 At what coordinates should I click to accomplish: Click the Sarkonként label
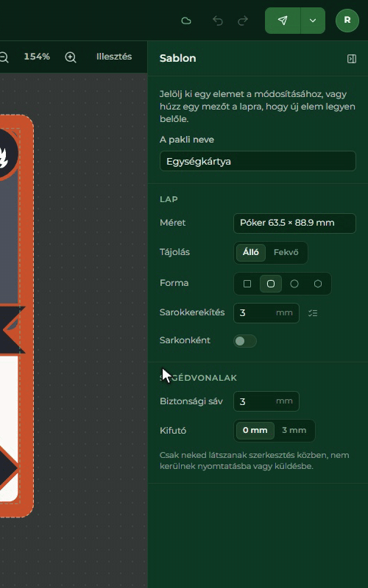coord(185,340)
